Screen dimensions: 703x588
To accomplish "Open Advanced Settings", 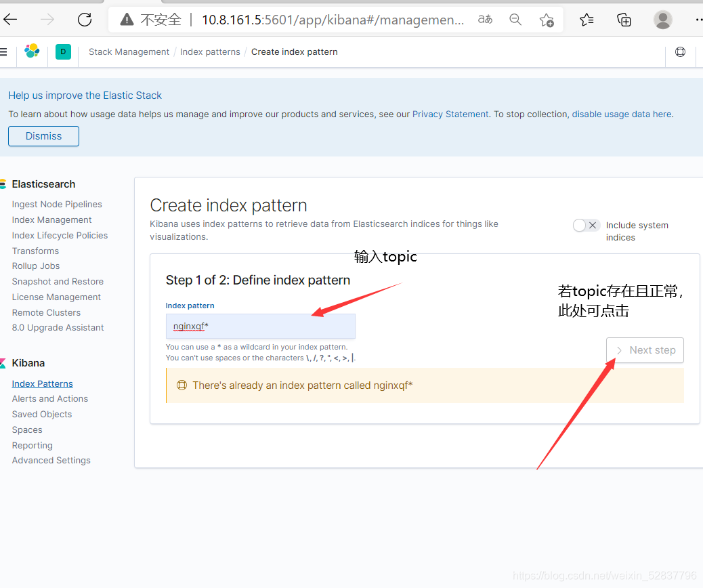I will pos(51,460).
